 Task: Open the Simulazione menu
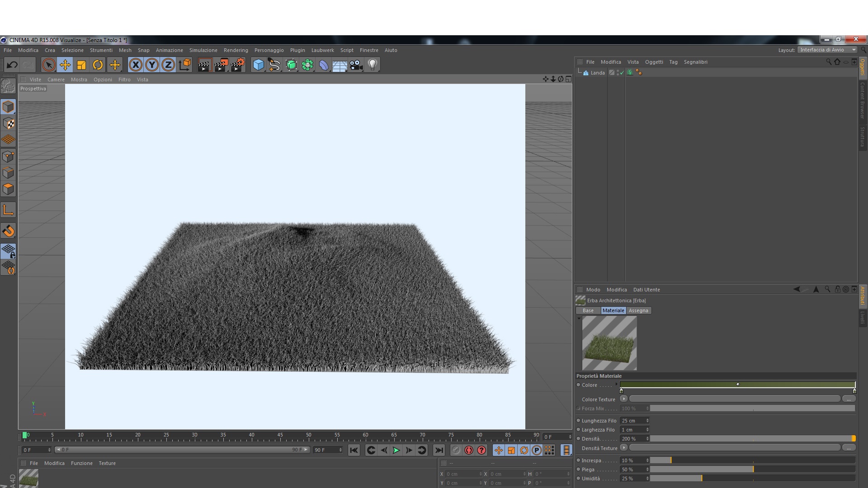203,50
